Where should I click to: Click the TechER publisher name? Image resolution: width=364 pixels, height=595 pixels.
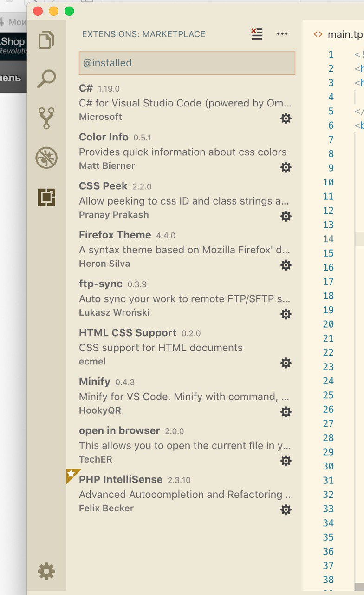point(96,459)
